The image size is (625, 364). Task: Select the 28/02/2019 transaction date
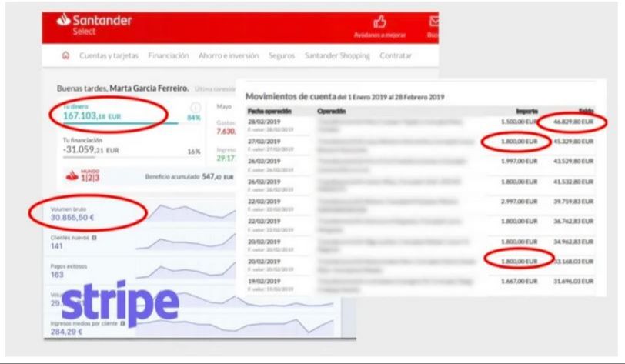pyautogui.click(x=264, y=122)
